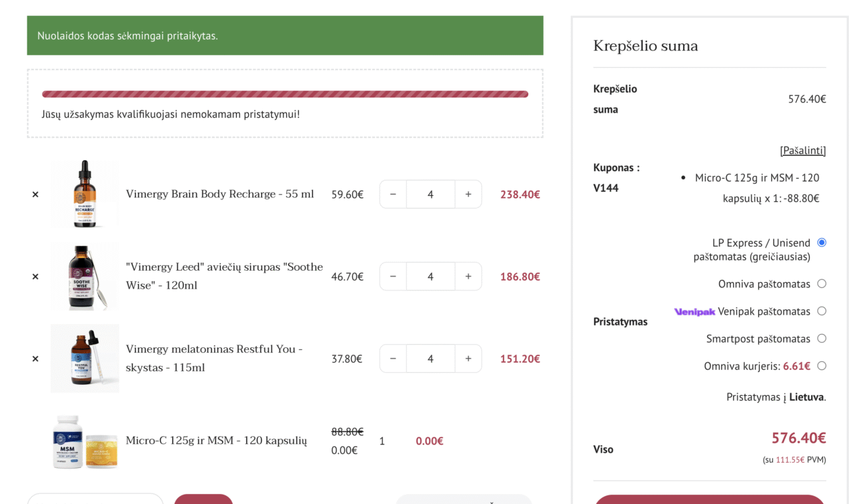Select Venipak paštomatas delivery option
This screenshot has height=504, width=867.
click(x=822, y=311)
